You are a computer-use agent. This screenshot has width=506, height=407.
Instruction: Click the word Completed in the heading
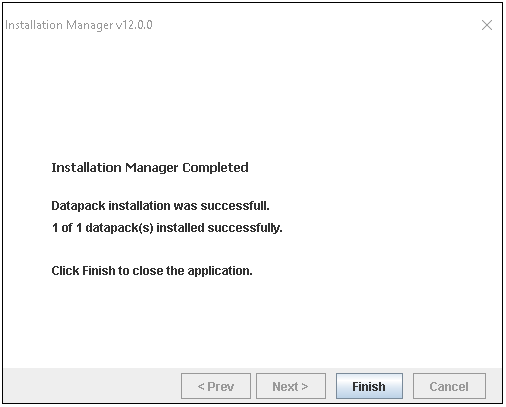215,168
